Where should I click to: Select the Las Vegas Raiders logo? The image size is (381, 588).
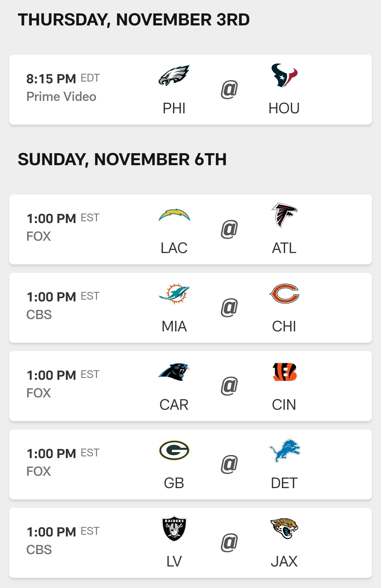174,528
